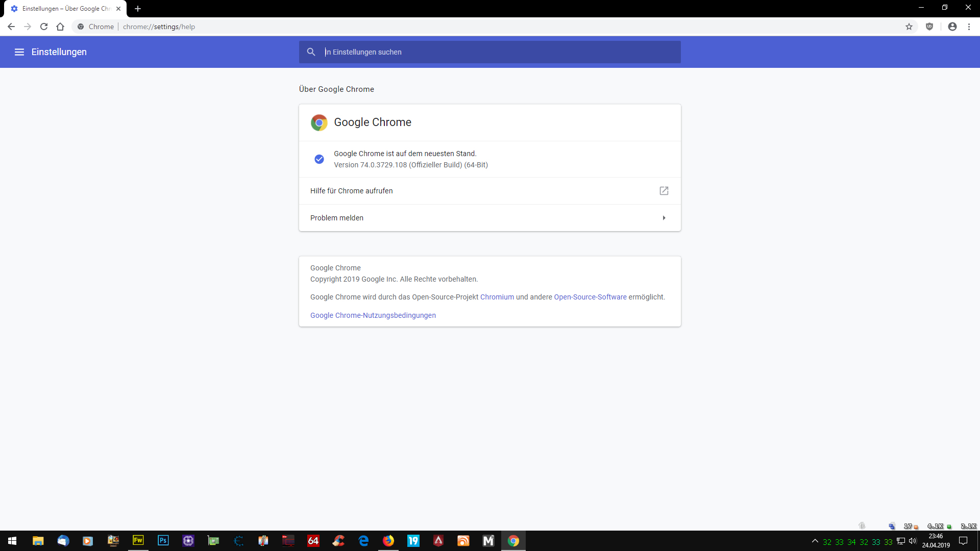Open Windows notification center

pyautogui.click(x=963, y=541)
